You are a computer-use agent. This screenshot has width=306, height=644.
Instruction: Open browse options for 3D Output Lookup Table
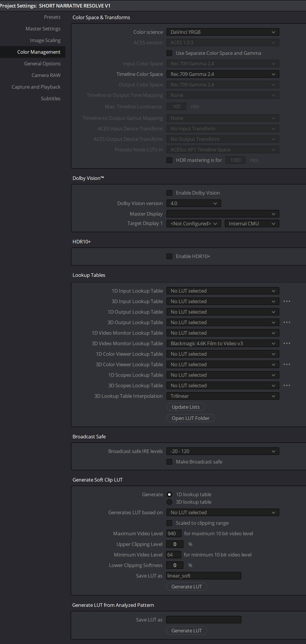click(x=287, y=322)
